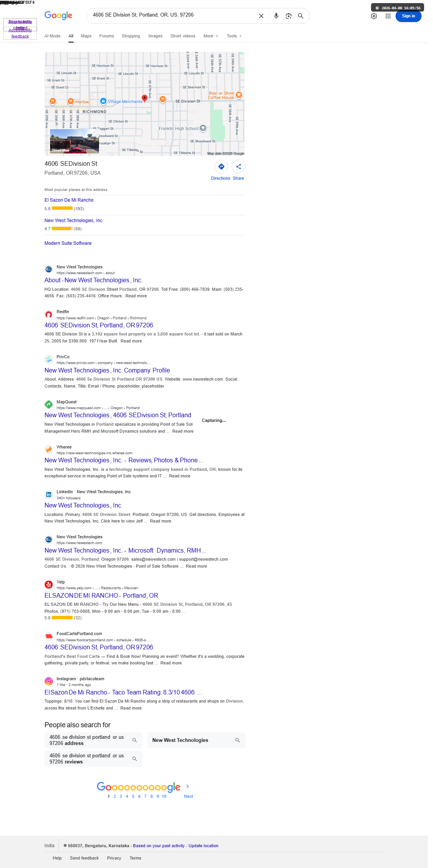Open quick settings gear icon
Image resolution: width=433 pixels, height=868 pixels.
coord(374,16)
